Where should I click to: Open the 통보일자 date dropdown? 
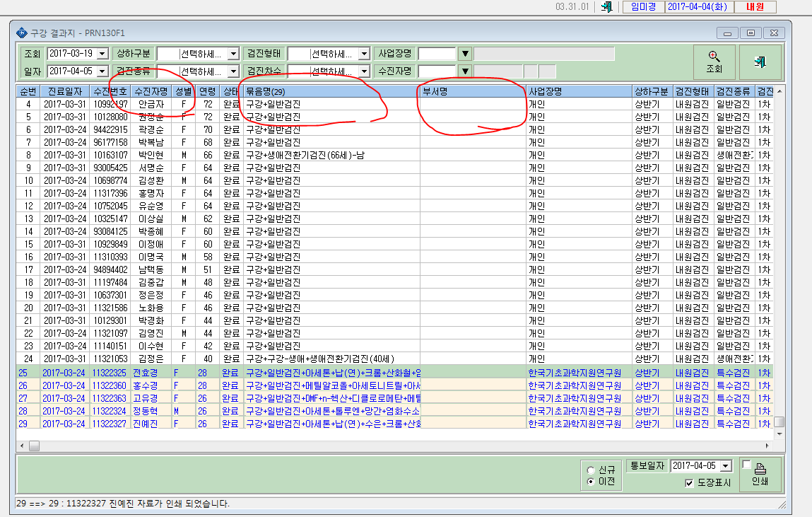point(726,465)
